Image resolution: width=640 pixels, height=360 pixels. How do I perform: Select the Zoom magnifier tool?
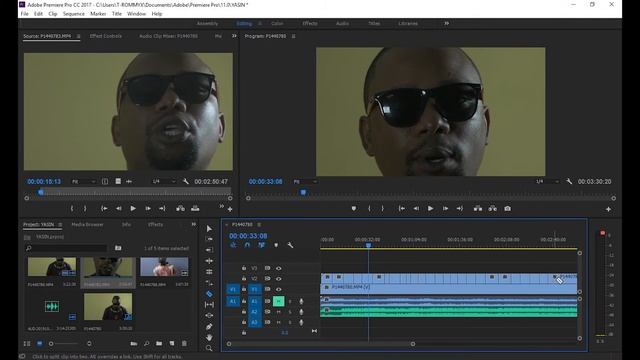pyautogui.click(x=209, y=348)
